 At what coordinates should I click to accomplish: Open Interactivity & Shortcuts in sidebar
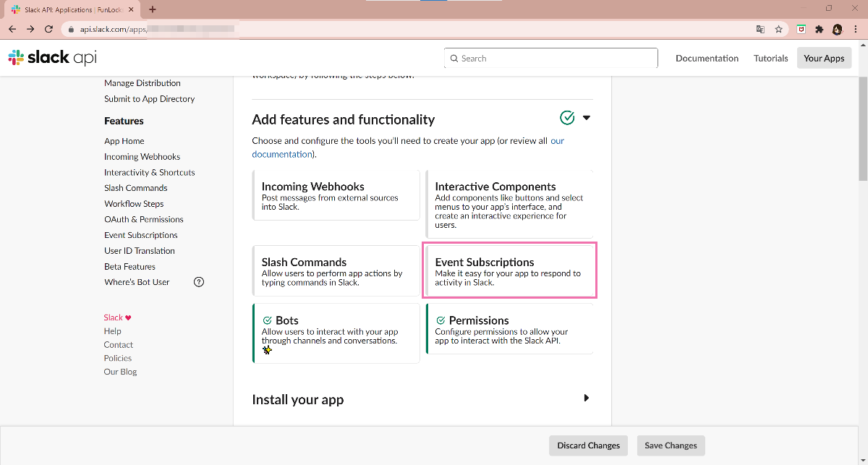pos(150,173)
